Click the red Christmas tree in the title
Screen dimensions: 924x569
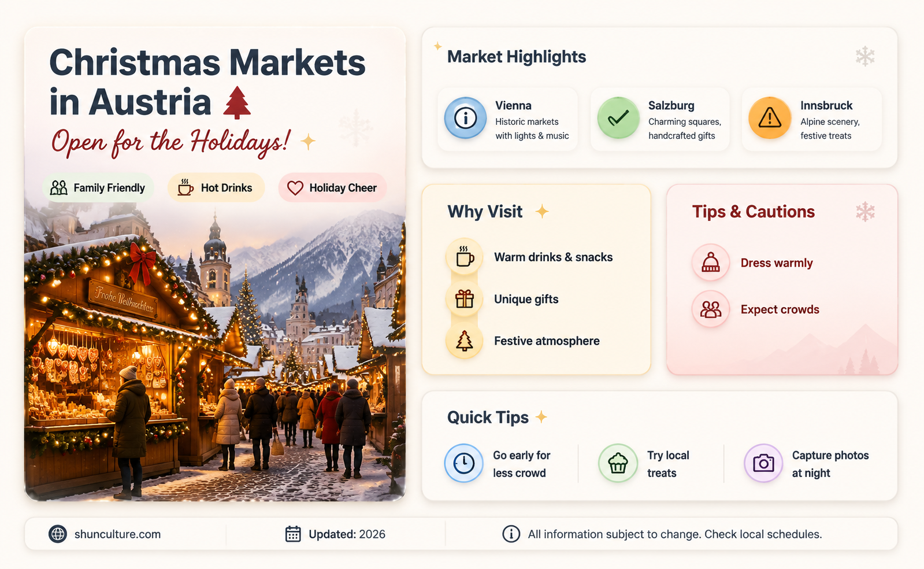(x=237, y=102)
